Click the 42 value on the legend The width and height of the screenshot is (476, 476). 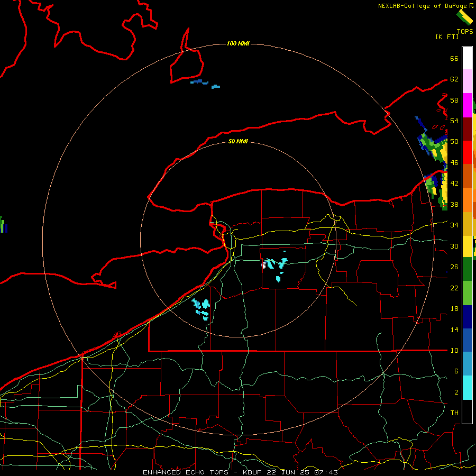(x=454, y=184)
